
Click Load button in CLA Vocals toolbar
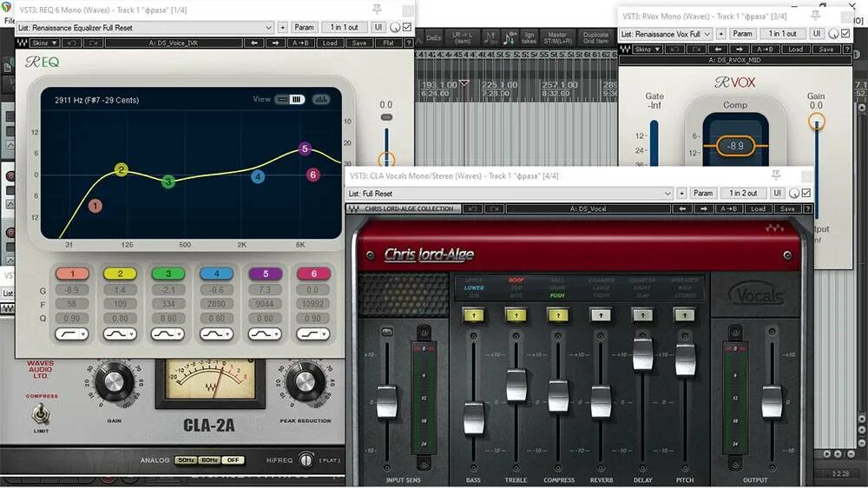point(758,208)
